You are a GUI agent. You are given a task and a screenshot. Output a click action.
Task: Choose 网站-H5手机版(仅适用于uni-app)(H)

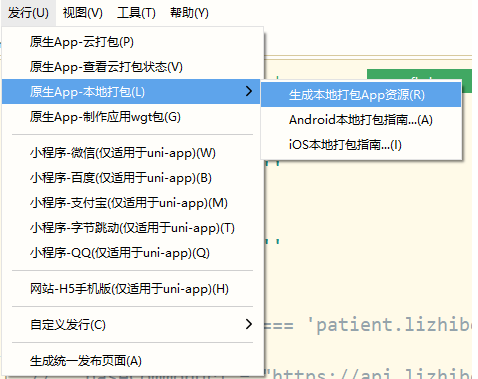point(131,289)
